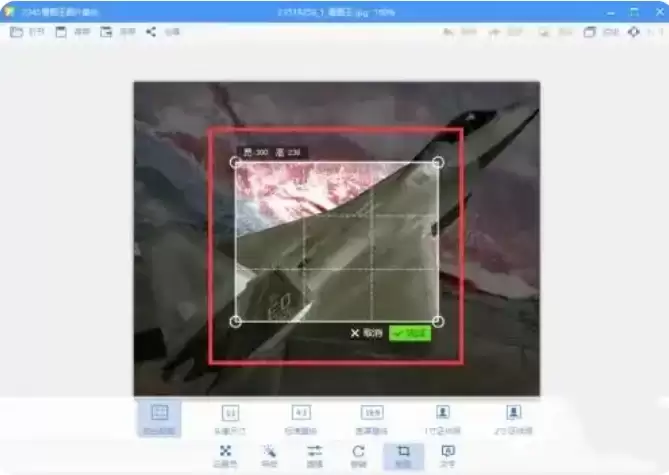This screenshot has height=475, width=669.
Task: Click the top-right crop selection handle
Action: tap(438, 162)
